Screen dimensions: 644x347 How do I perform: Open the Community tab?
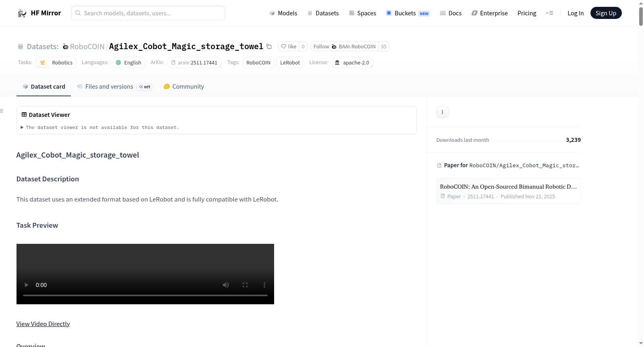point(184,87)
